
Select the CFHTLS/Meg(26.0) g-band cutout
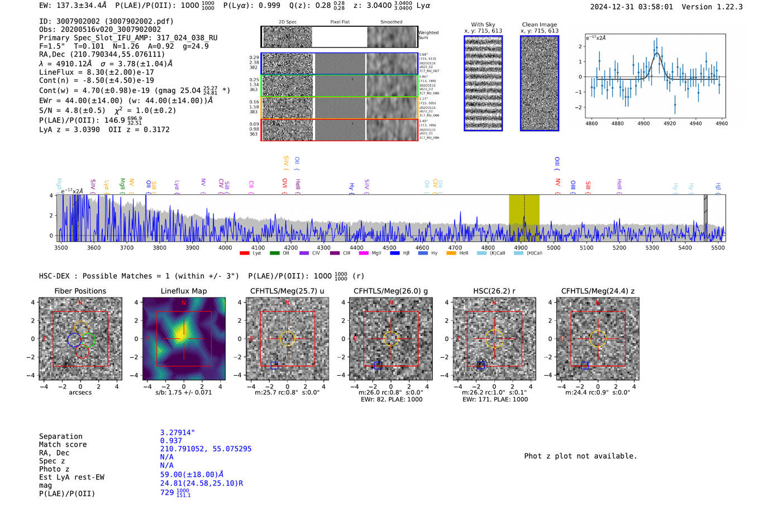pos(391,339)
